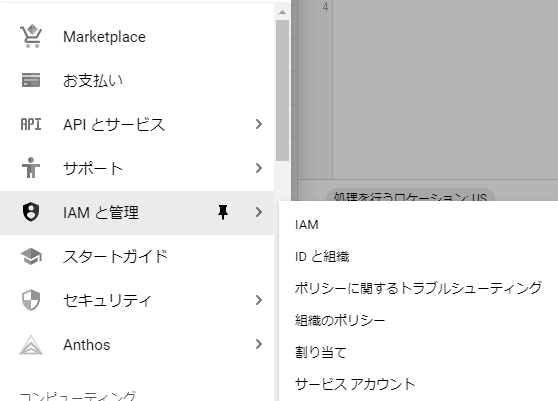
Task: Open the お支払い billing menu item
Action: pos(137,80)
